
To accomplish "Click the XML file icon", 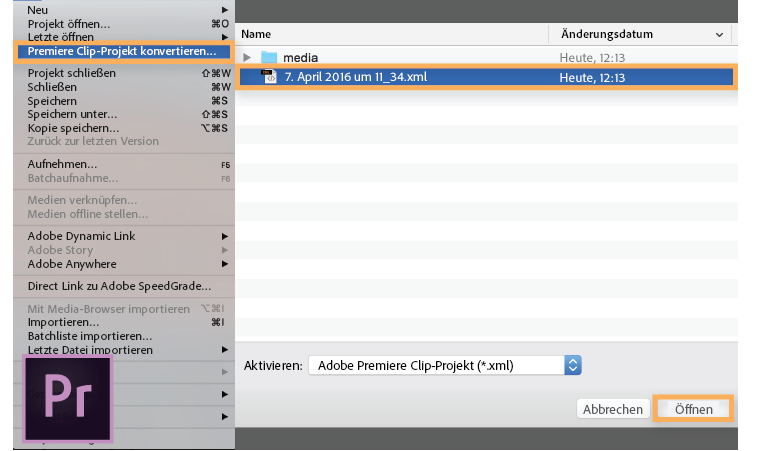I will click(x=268, y=77).
